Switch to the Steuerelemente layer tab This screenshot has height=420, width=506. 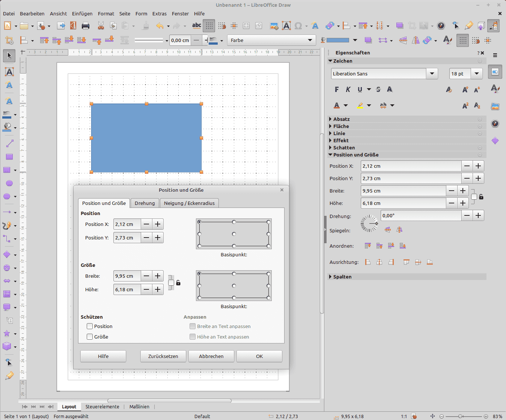(x=102, y=406)
